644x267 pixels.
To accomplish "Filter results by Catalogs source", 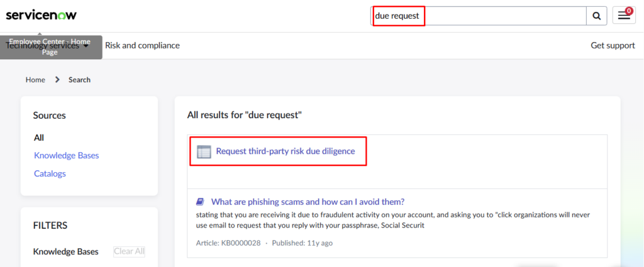I will click(x=50, y=173).
